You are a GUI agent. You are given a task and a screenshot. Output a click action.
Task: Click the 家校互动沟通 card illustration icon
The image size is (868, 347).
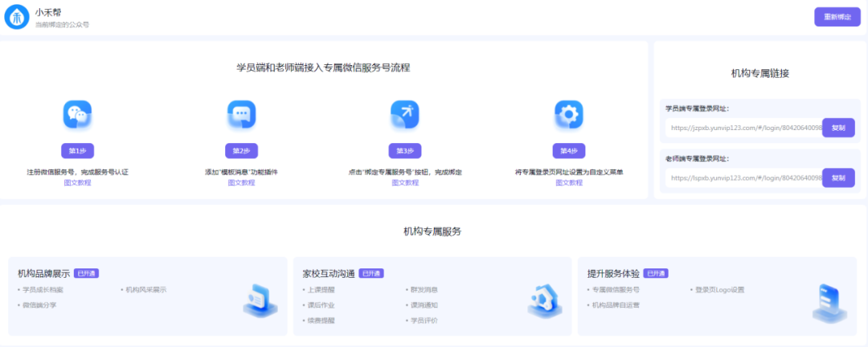[542, 300]
